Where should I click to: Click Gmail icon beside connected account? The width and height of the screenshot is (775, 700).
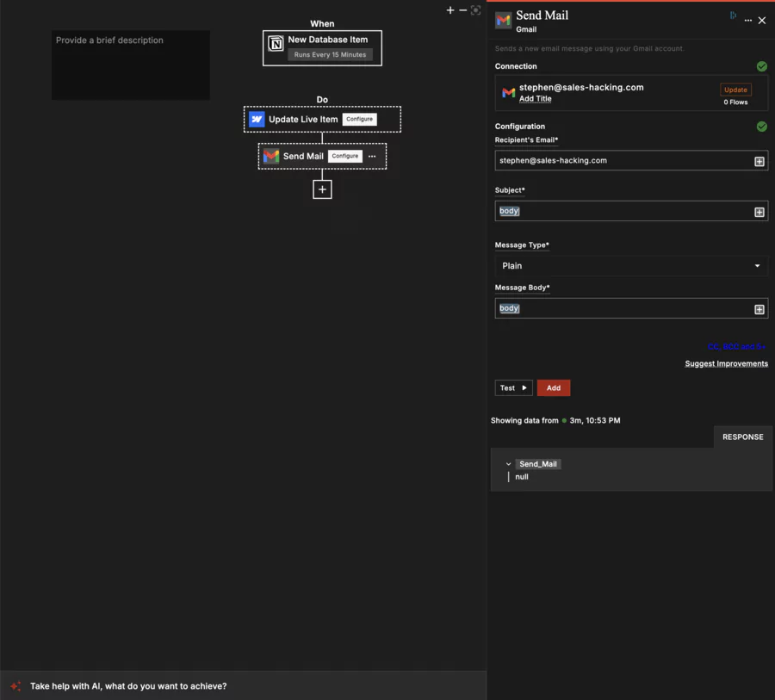tap(508, 92)
